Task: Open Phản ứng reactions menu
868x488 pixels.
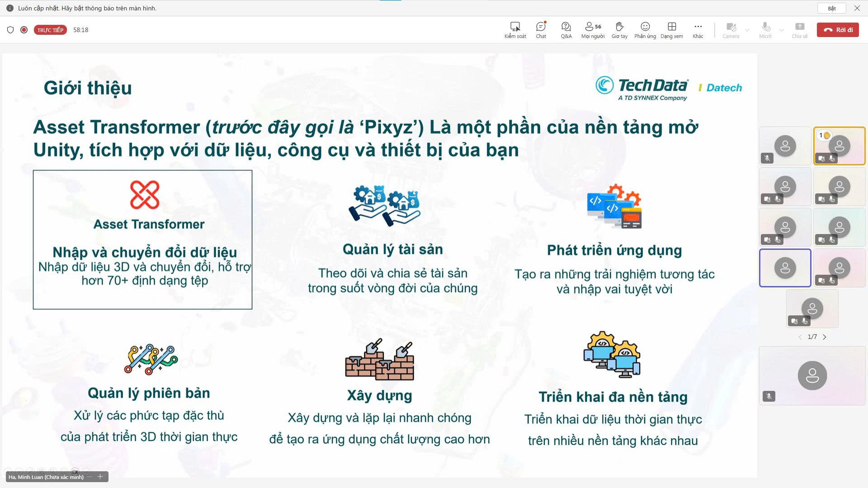Action: coord(645,30)
